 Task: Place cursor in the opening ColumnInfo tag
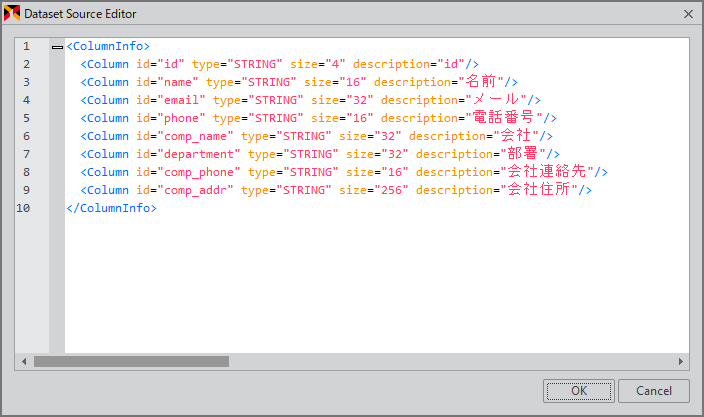[108, 46]
